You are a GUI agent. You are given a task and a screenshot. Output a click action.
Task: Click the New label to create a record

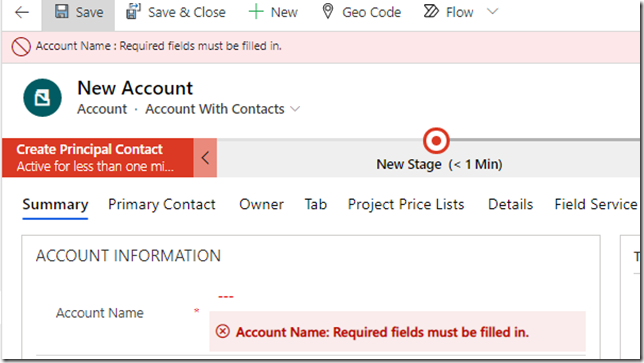tap(284, 12)
